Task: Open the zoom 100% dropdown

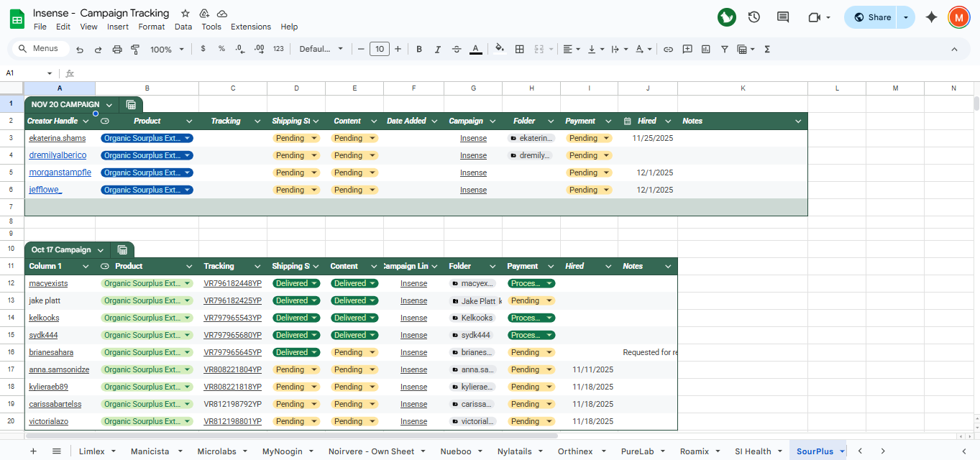Action: coord(167,50)
